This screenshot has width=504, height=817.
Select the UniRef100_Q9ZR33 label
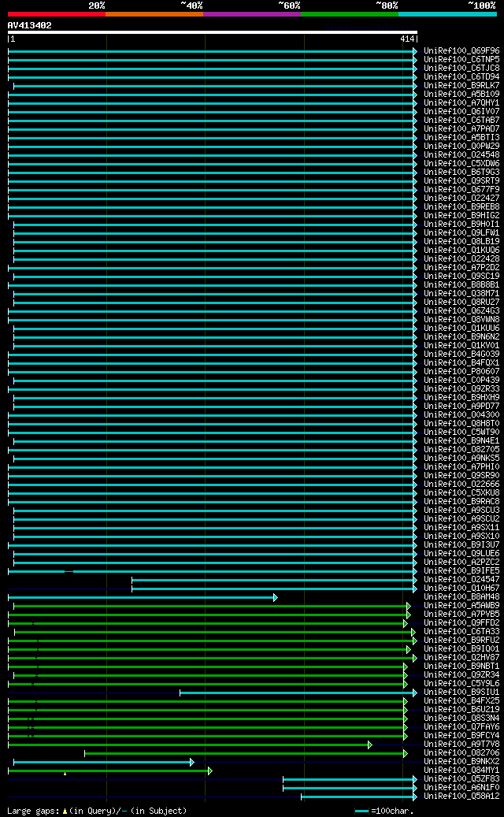click(461, 388)
